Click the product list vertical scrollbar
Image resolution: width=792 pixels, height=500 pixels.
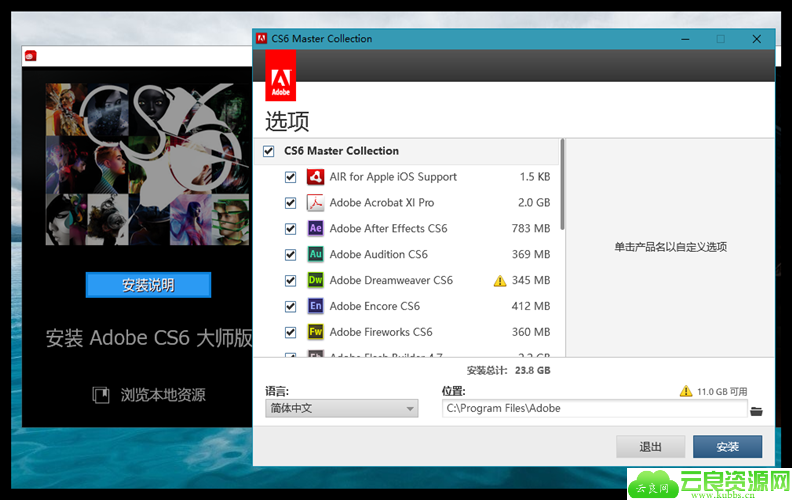(x=562, y=184)
